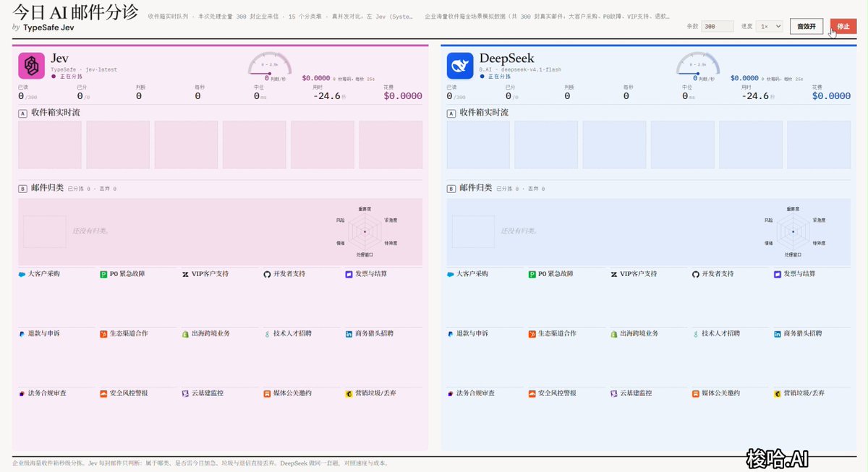
Task: Select 生态渠道合作 icon in DeepSeek panel
Action: click(532, 334)
